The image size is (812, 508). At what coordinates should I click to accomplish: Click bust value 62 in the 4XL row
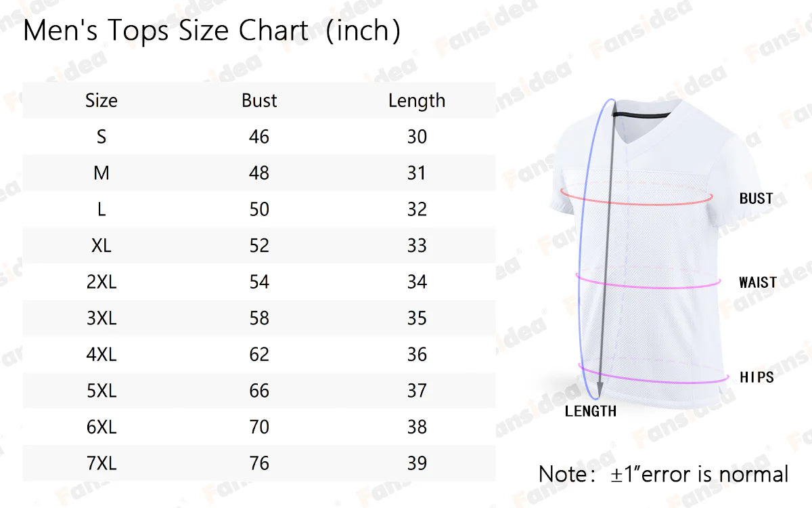(259, 354)
